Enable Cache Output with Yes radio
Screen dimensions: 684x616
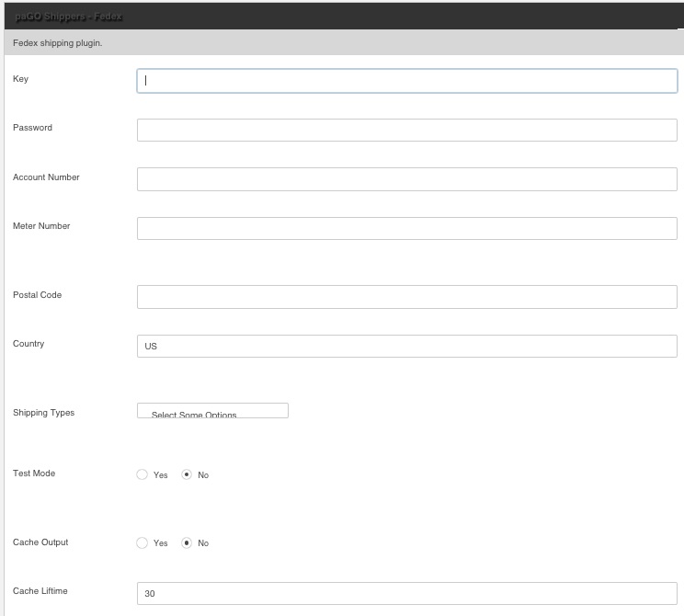(x=142, y=542)
